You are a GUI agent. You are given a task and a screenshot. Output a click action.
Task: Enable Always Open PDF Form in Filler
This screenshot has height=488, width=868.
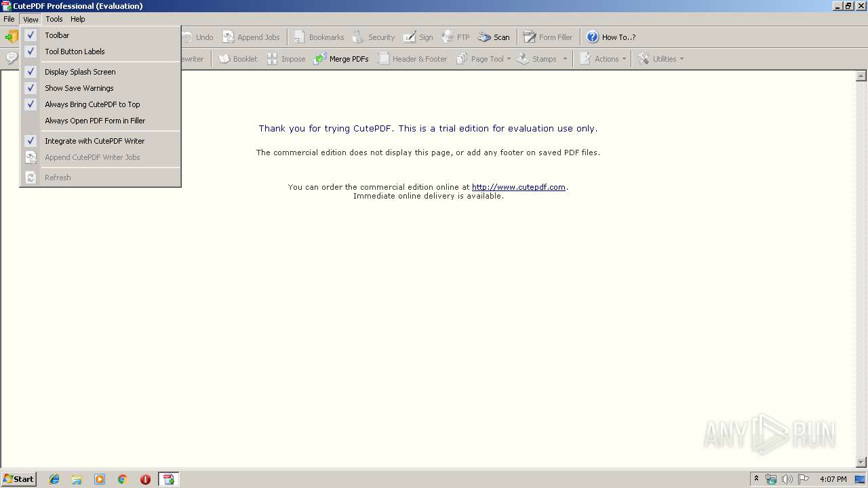100,121
